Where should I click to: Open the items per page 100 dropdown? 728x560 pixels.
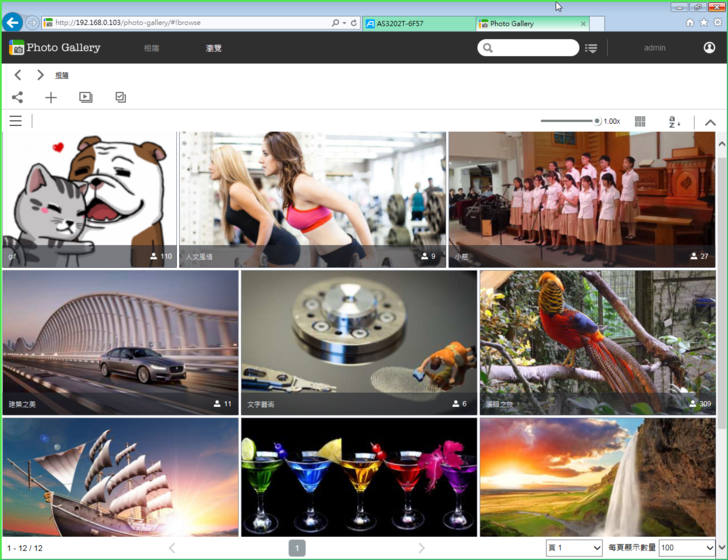(687, 548)
